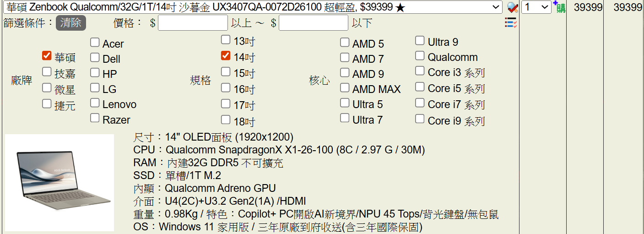Click the 規格 filter group label
Image resolution: width=644 pixels, height=234 pixels.
(x=200, y=81)
